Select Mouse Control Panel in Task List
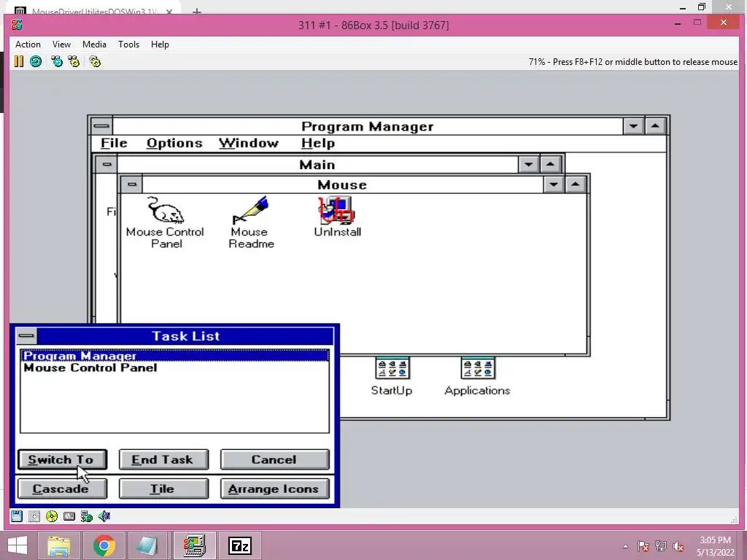 coord(175,367)
